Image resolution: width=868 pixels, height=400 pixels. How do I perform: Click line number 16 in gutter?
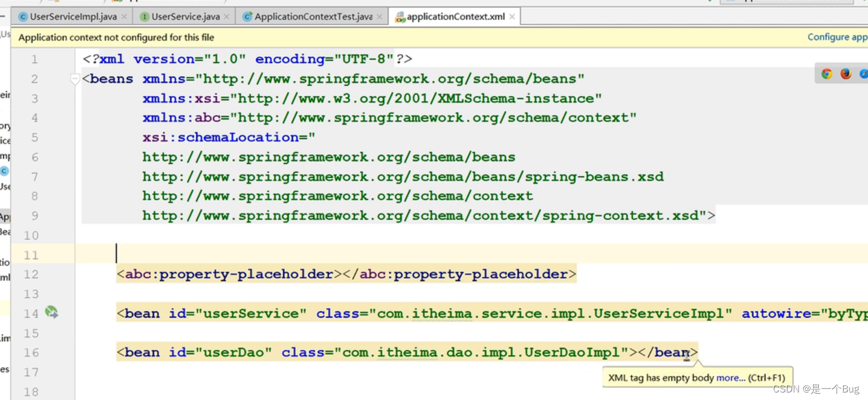pos(31,352)
